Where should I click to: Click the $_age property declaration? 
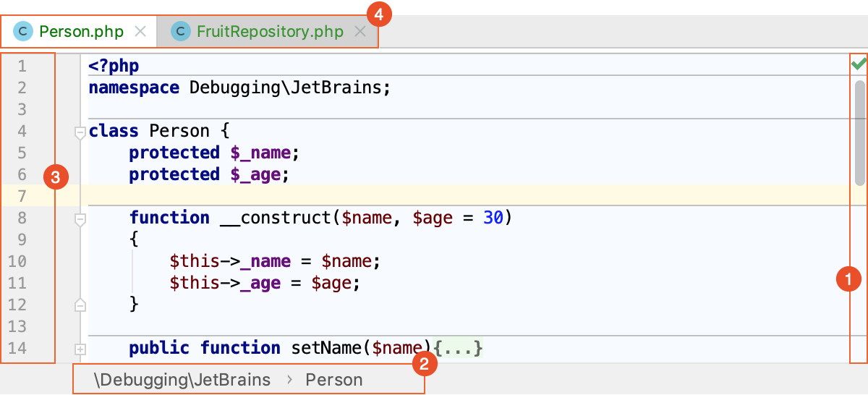(x=255, y=174)
